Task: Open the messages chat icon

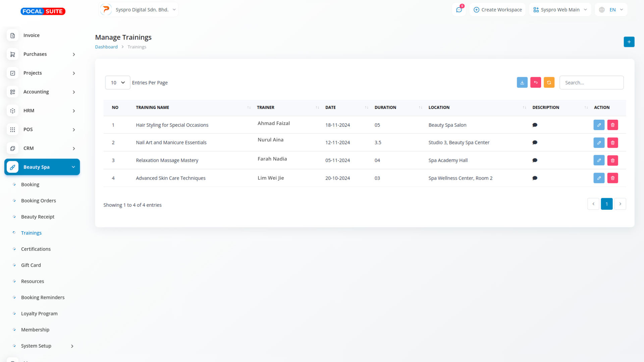Action: coord(459,10)
